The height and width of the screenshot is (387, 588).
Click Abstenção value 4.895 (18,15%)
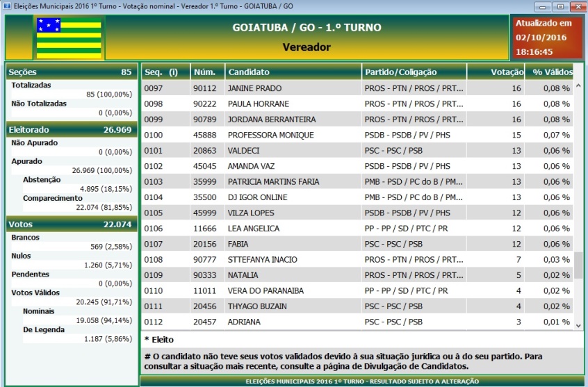(106, 189)
